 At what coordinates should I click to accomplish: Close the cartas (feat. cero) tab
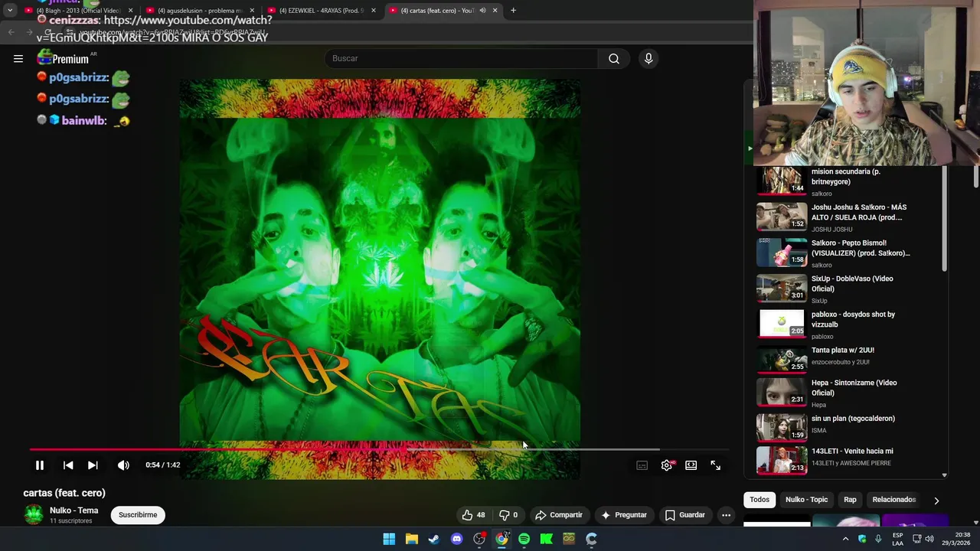click(x=495, y=11)
